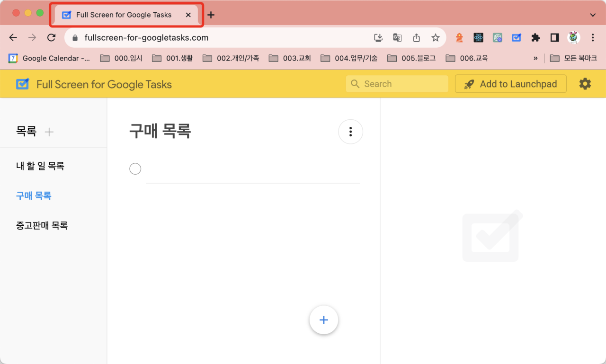Mark the empty task circle as complete
This screenshot has height=364, width=606.
135,169
